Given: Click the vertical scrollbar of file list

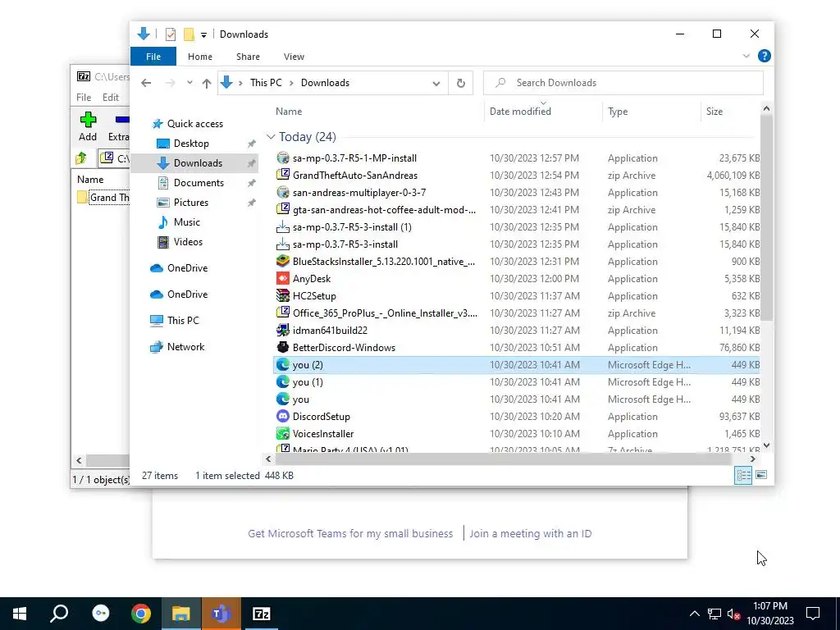Looking at the screenshot, I should pos(766,217).
